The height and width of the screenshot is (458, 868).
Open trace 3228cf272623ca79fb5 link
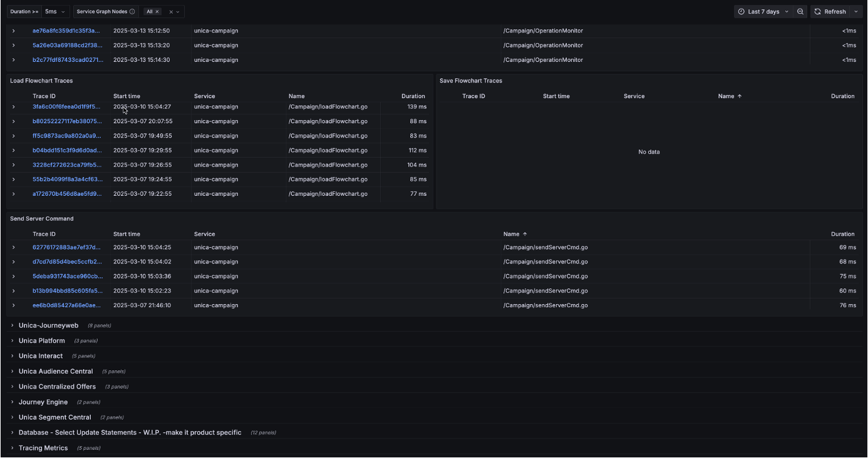[67, 165]
